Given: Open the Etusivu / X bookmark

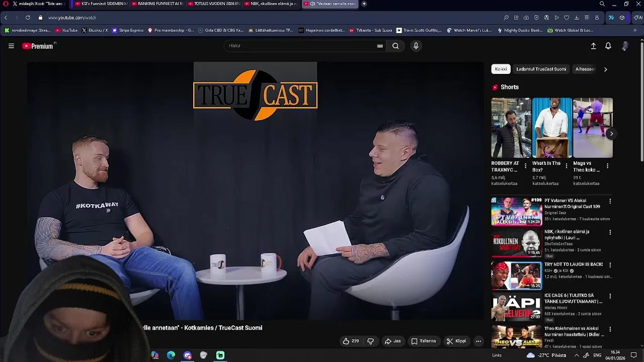Looking at the screenshot, I should point(95,30).
